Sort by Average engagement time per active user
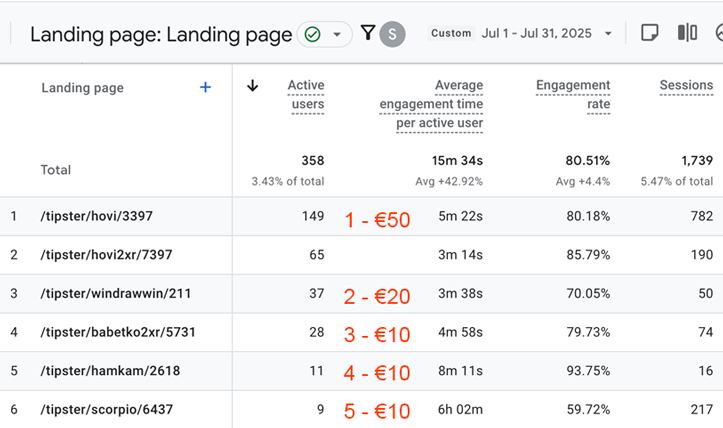Viewport: 723px width, 428px height. (x=431, y=104)
